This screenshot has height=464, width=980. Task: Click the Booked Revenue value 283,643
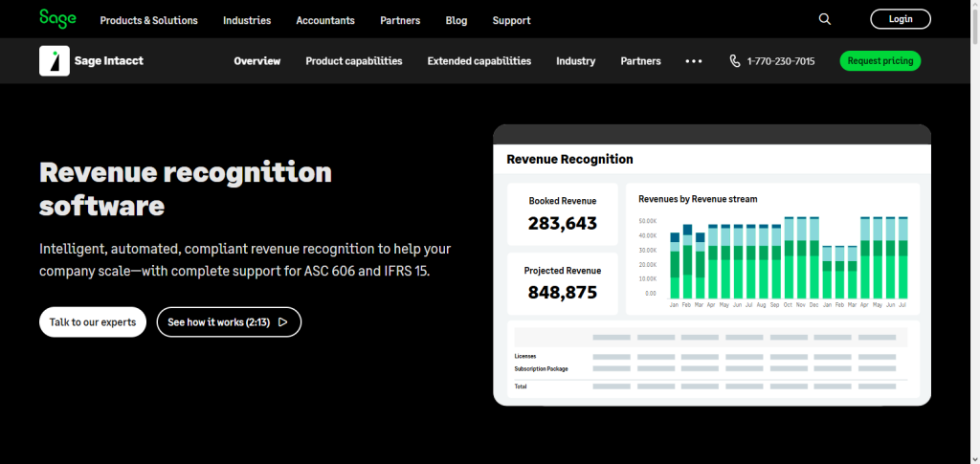coord(563,223)
